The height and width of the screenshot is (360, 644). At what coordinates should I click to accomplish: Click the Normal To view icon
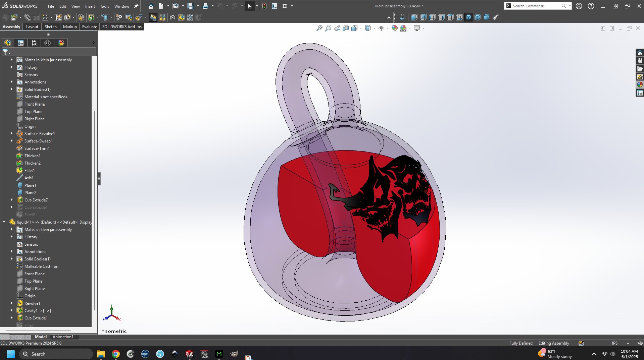[x=402, y=17]
